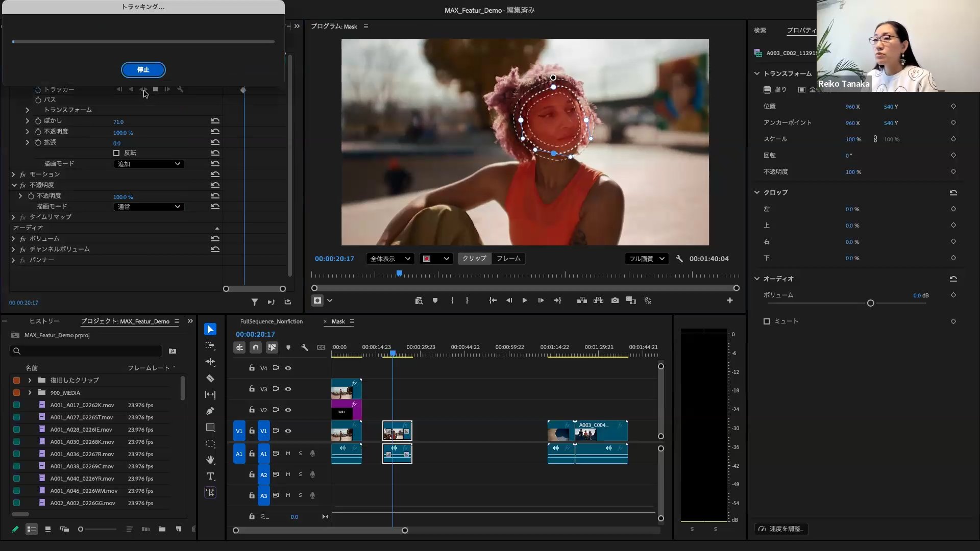The height and width of the screenshot is (551, 980).
Task: Check the ミュート audio checkbox
Action: click(x=767, y=321)
